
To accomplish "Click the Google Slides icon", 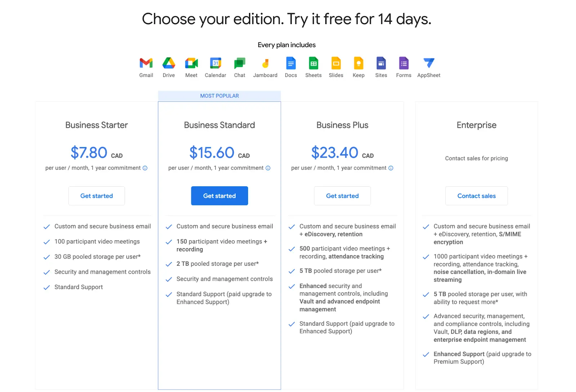I will click(336, 63).
